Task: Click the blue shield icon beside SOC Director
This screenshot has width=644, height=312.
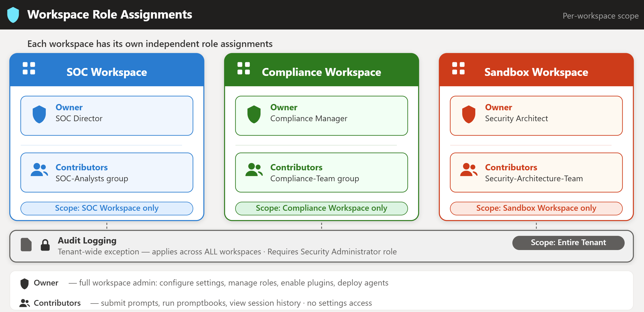Action: [39, 114]
